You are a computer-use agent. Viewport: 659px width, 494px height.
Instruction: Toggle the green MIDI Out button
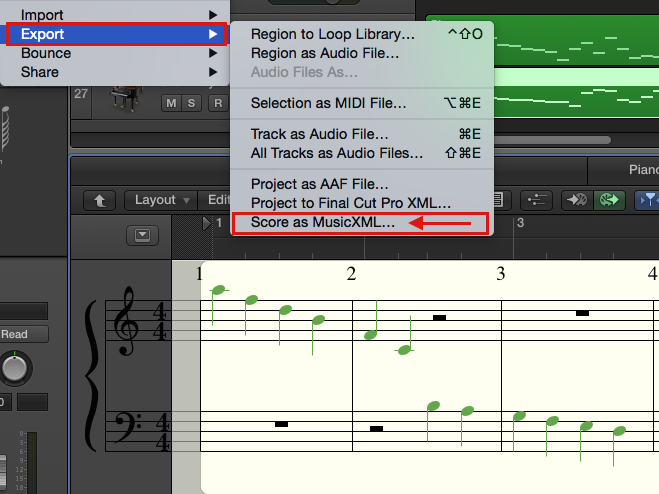pos(609,200)
